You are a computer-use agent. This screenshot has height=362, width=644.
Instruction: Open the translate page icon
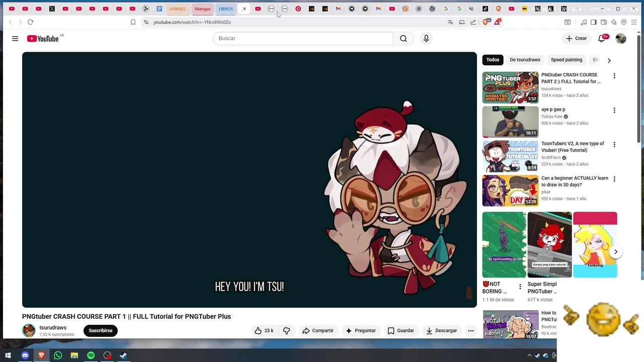coord(450,22)
